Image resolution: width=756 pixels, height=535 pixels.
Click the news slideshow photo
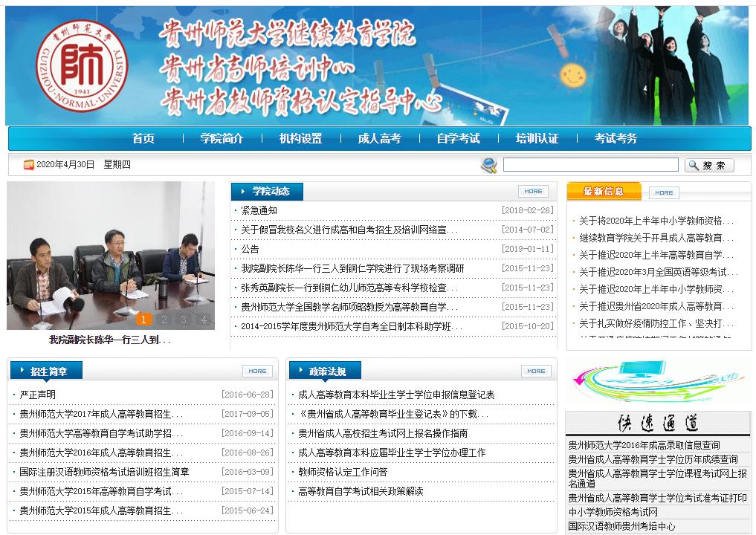[111, 253]
